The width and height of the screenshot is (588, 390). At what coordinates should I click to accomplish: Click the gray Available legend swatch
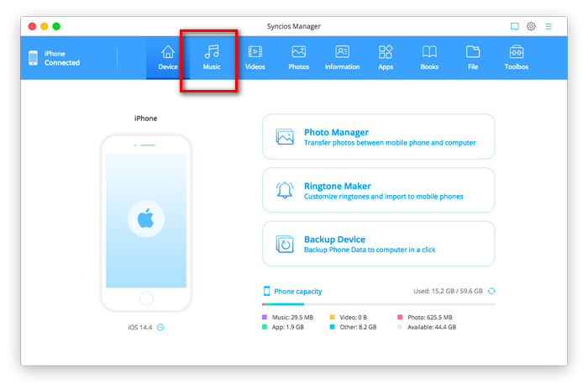pyautogui.click(x=400, y=327)
